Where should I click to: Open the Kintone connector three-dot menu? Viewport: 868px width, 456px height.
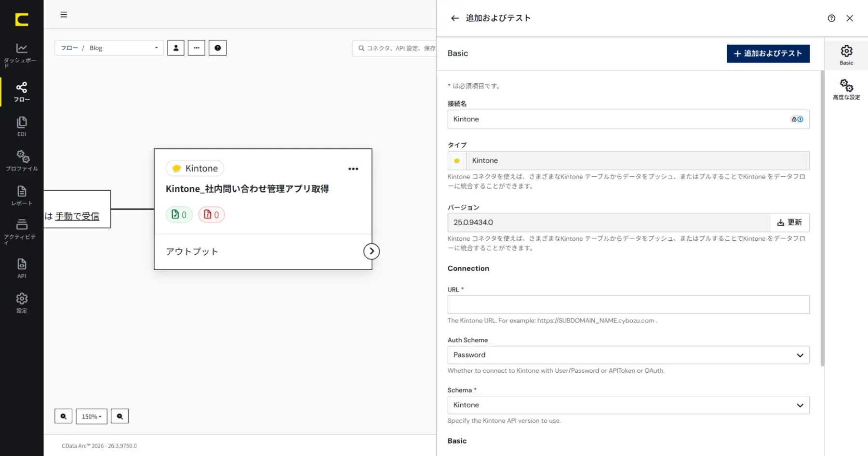(353, 169)
